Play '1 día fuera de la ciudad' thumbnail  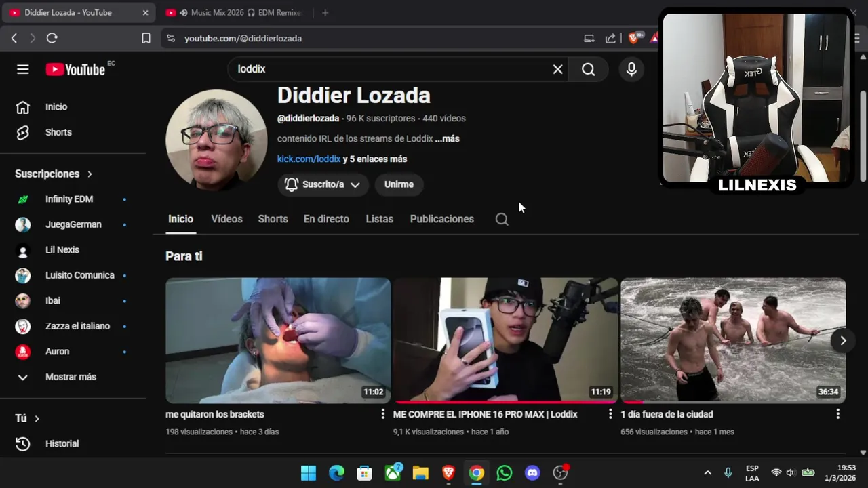pos(733,340)
